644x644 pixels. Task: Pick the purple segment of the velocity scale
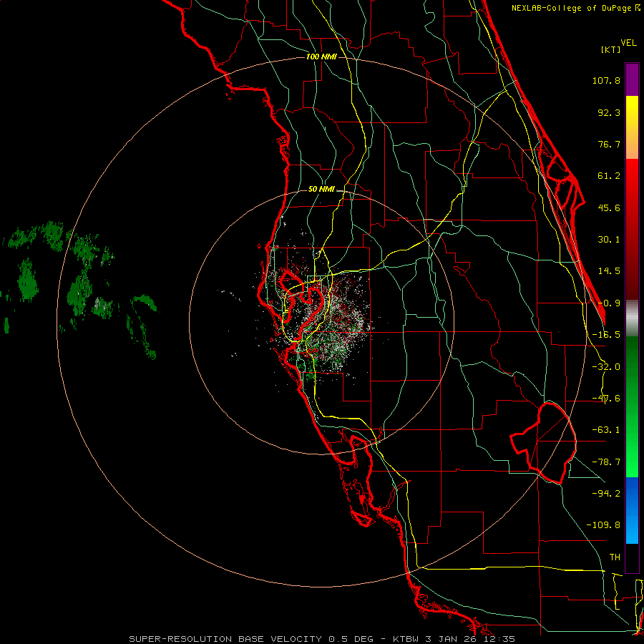tap(632, 79)
